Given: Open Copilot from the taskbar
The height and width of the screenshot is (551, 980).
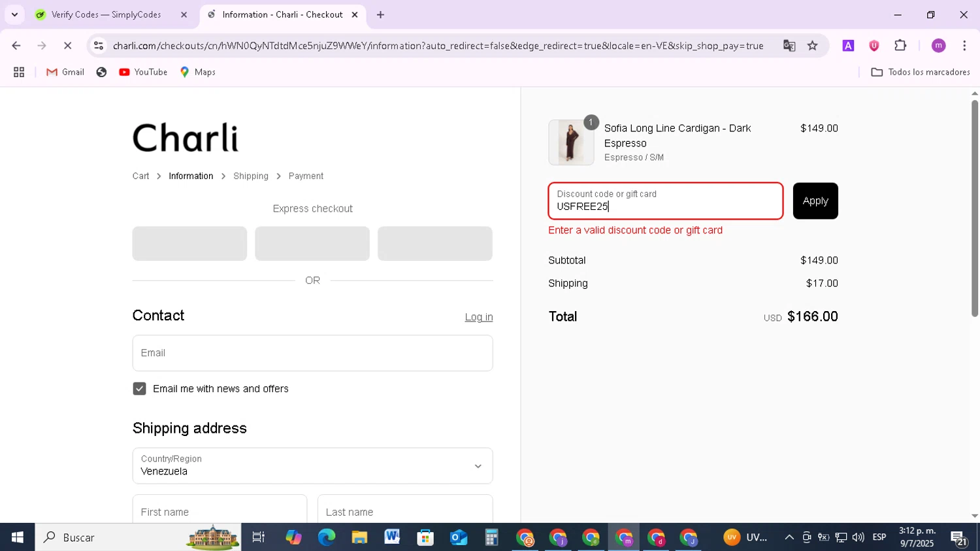Looking at the screenshot, I should [x=293, y=537].
